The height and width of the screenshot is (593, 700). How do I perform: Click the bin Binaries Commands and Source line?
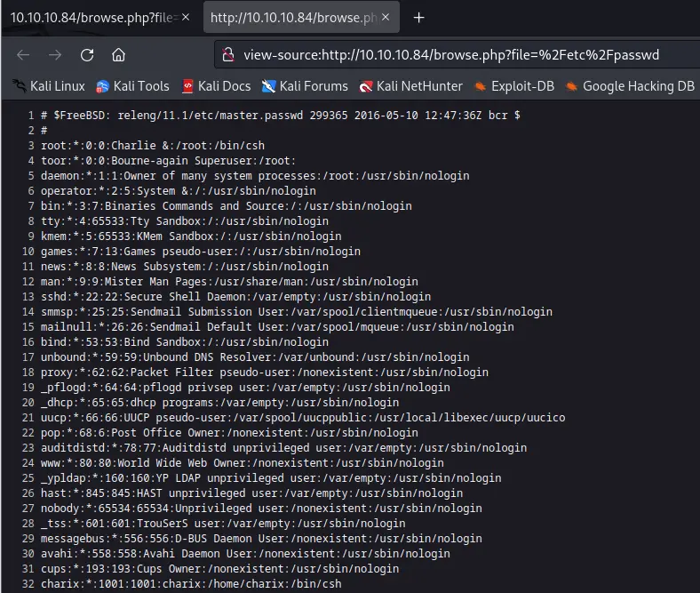point(227,206)
